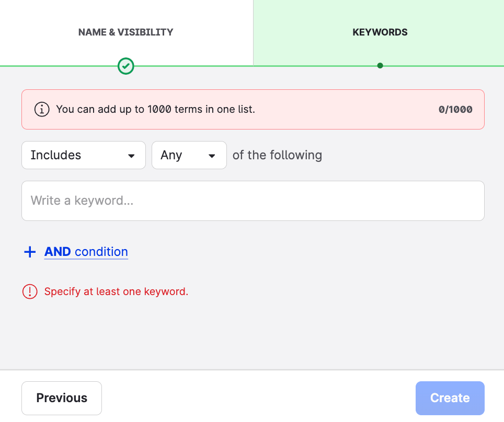Add an AND condition
This screenshot has height=422, width=504.
coord(86,252)
